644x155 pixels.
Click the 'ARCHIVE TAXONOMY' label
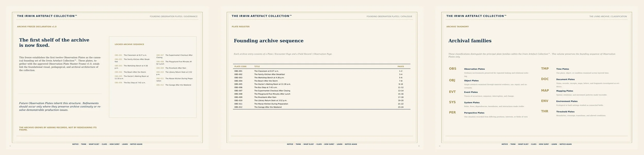tap(457, 27)
